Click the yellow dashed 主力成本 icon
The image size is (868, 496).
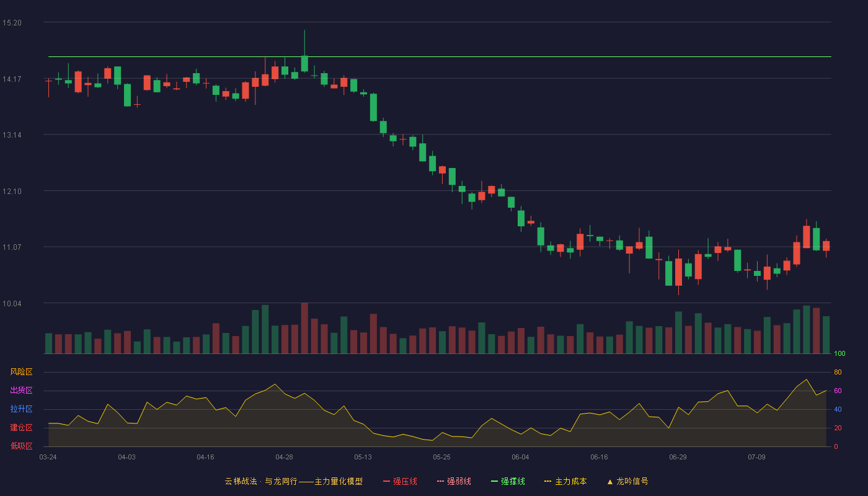point(547,482)
